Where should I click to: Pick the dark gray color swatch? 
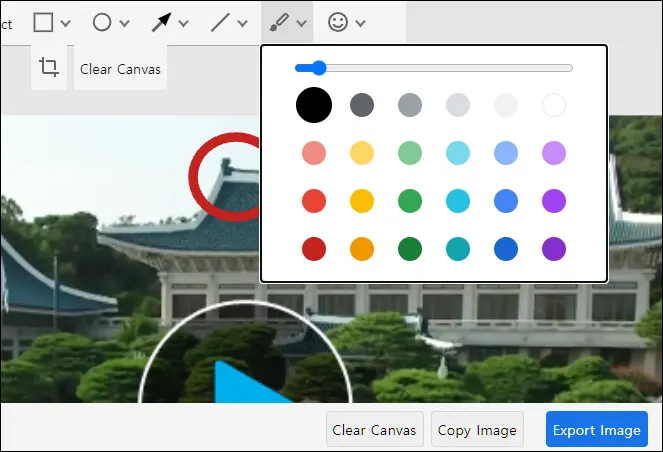tap(362, 105)
